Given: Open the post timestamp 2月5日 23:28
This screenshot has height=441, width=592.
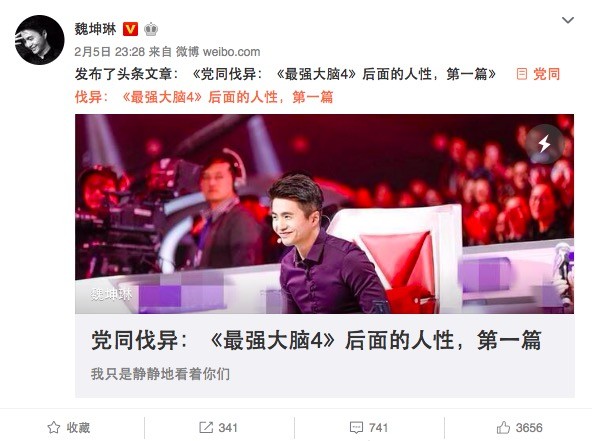Looking at the screenshot, I should coord(109,52).
